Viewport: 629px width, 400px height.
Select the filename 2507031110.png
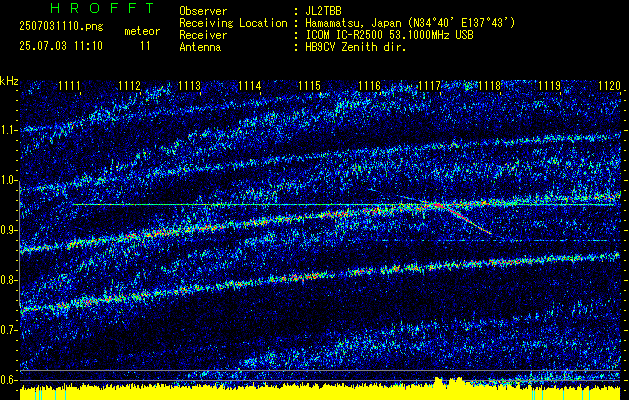tap(61, 27)
